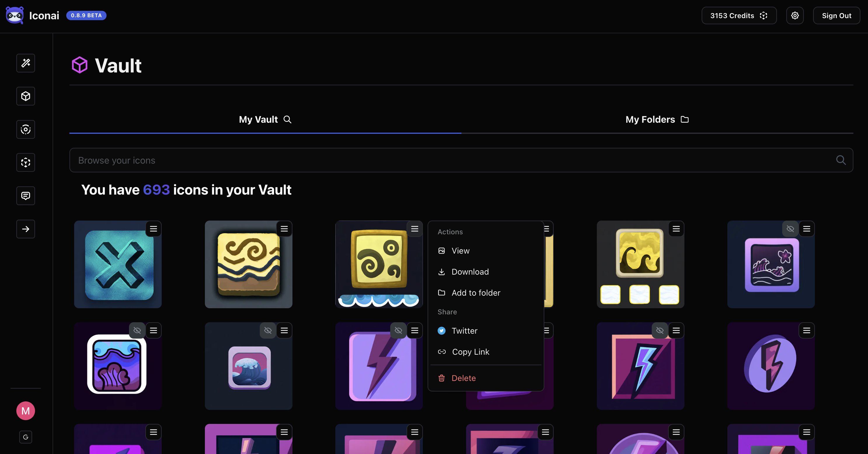868x454 pixels.
Task: Toggle hidden eye on the blue coral icon
Action: pyautogui.click(x=137, y=330)
